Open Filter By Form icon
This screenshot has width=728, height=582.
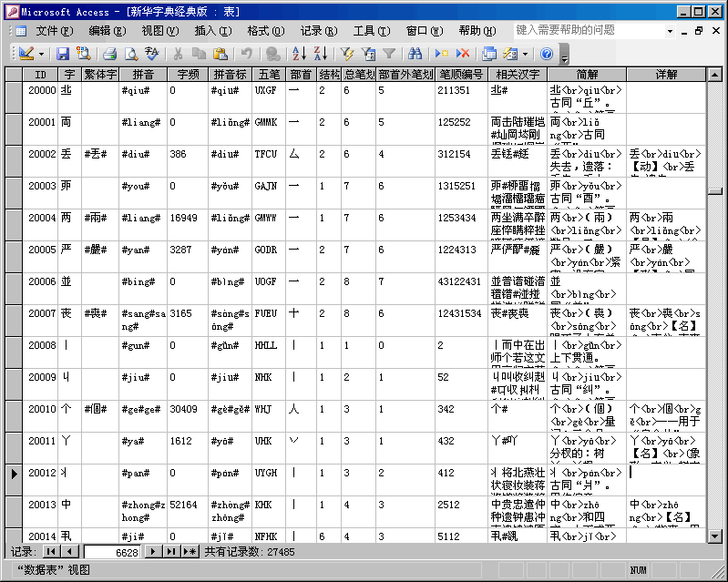pos(368,54)
